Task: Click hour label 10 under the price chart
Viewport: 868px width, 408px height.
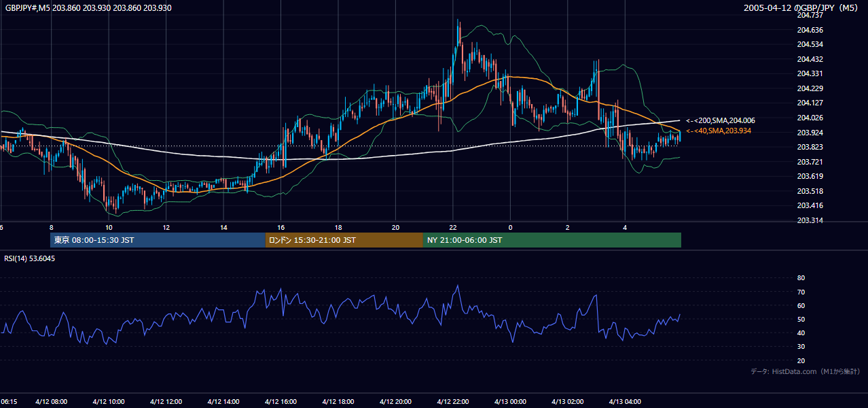Action: [109, 227]
